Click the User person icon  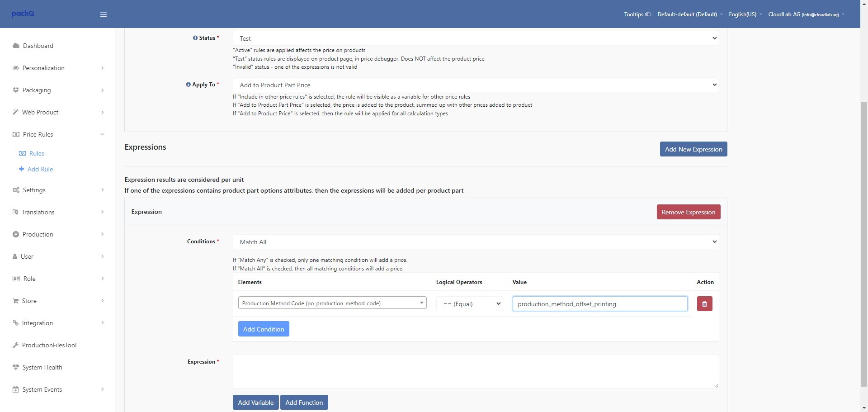coord(15,256)
